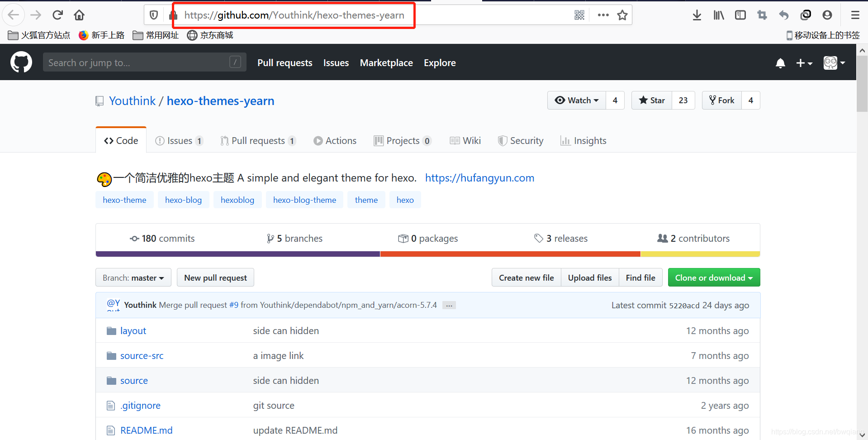Focus the GitHub search box

tap(144, 62)
